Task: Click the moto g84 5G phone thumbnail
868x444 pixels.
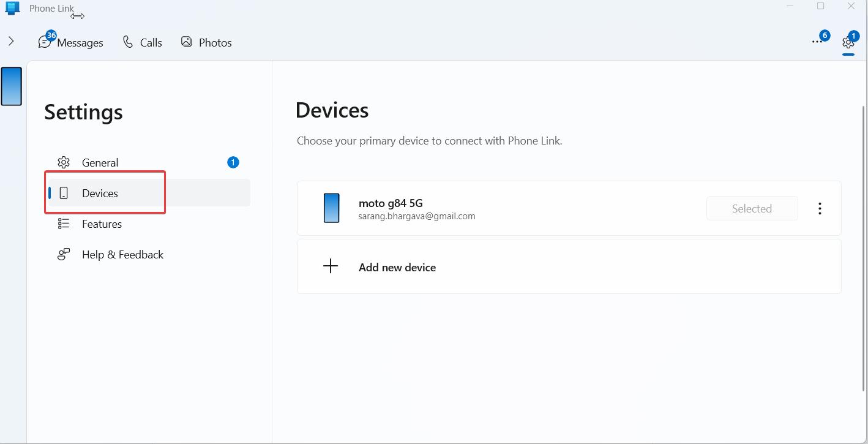Action: (331, 208)
